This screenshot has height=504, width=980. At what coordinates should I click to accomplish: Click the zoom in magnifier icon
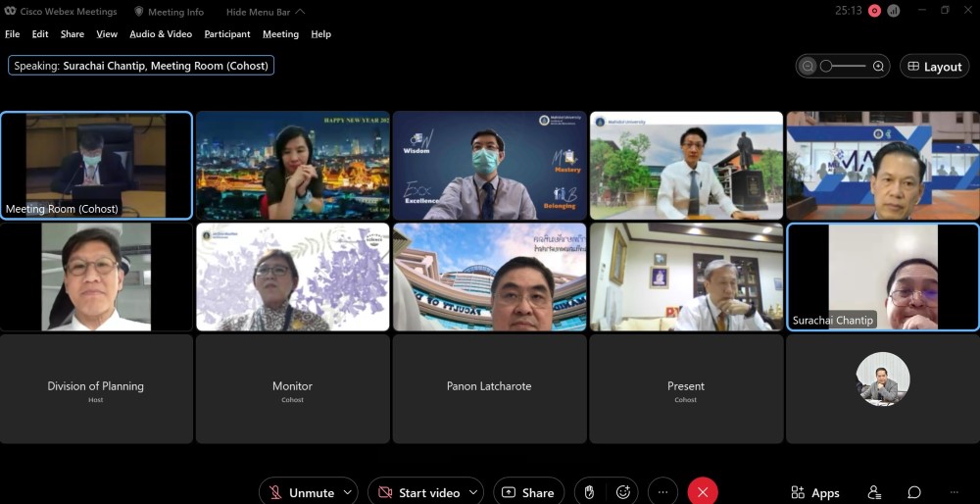tap(878, 67)
